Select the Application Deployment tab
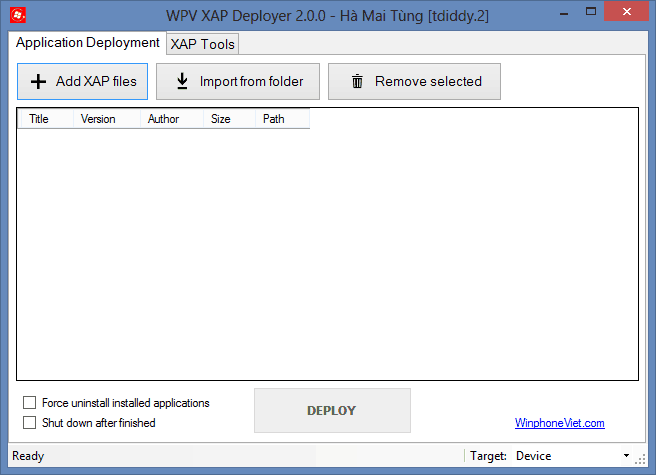Screen dimensions: 656x475 click(87, 43)
